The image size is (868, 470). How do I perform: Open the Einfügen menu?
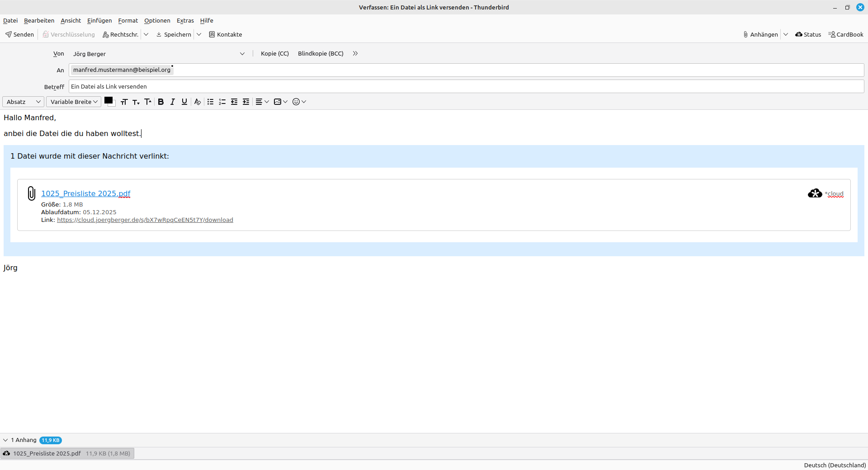pos(99,20)
